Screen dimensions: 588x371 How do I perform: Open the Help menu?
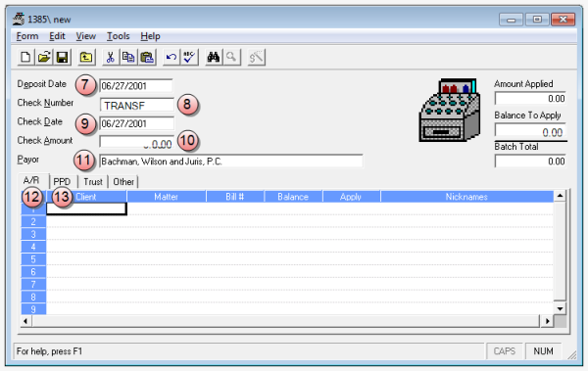click(x=150, y=36)
